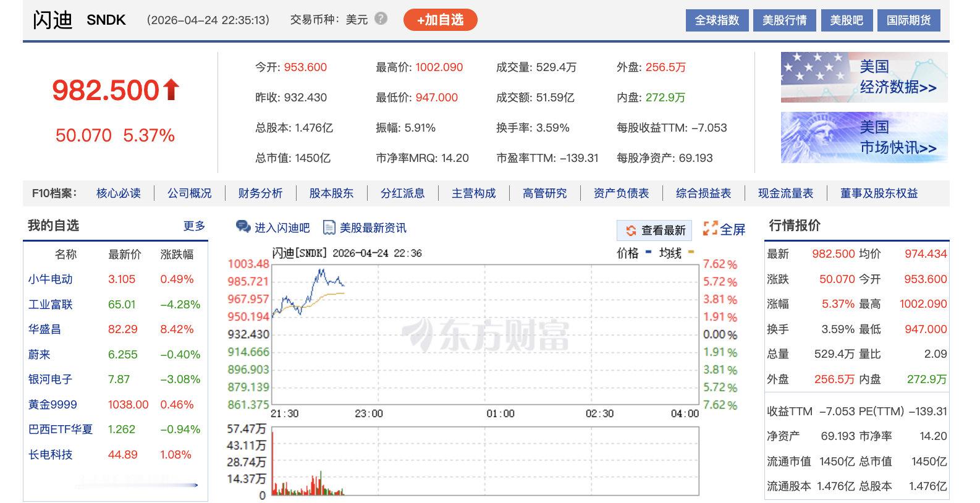Click the 涨跌幅 column header in watchlist
Image resolution: width=980 pixels, height=503 pixels.
point(177,255)
